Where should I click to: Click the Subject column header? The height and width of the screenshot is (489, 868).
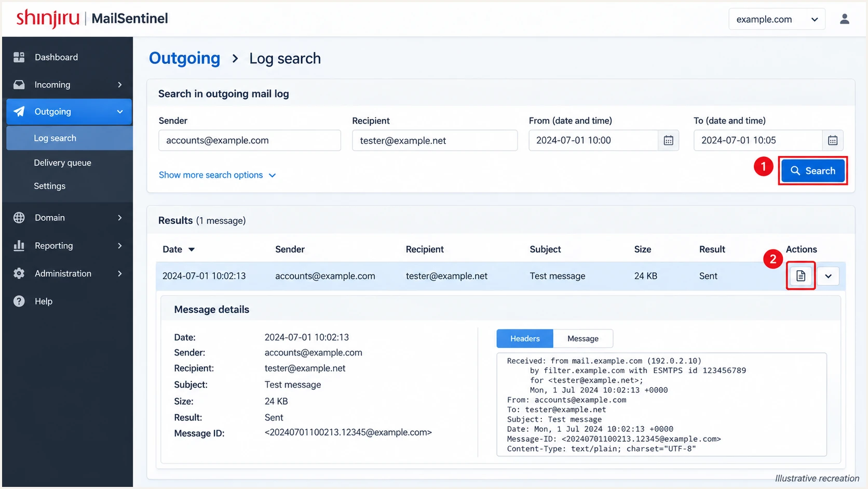click(x=545, y=249)
